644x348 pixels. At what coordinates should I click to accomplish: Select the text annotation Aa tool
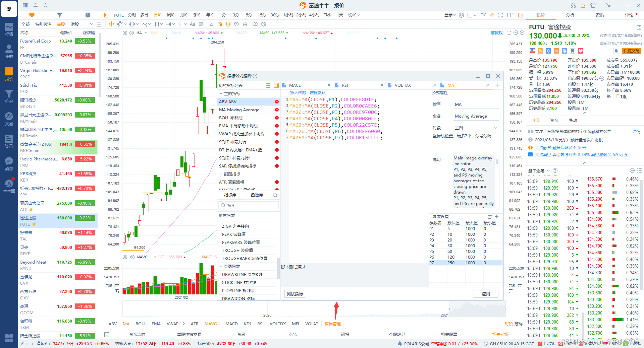pos(193,24)
